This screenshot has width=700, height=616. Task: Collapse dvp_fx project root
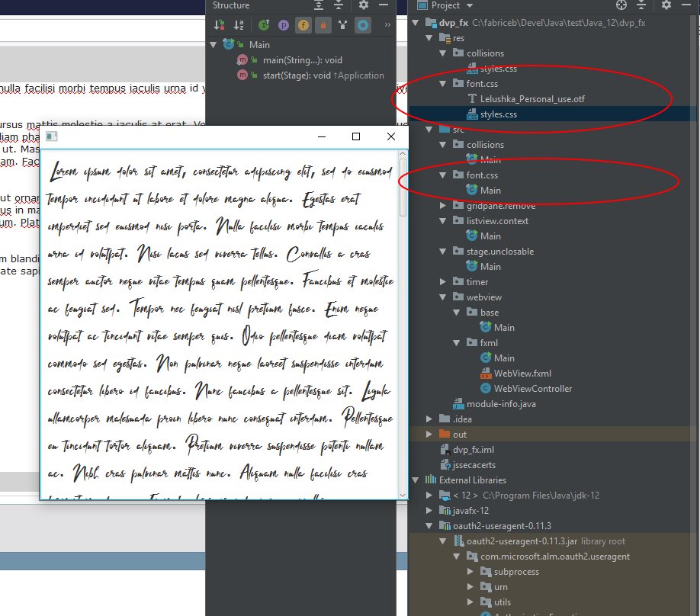pyautogui.click(x=415, y=23)
